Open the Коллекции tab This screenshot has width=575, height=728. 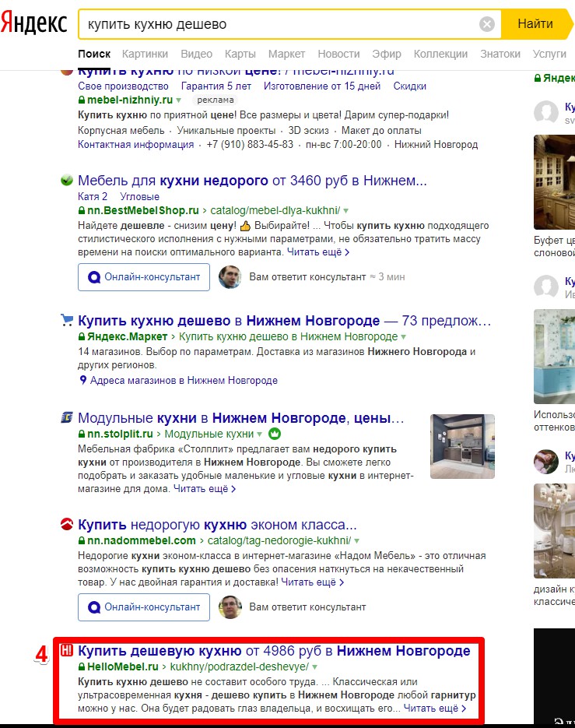click(x=440, y=54)
